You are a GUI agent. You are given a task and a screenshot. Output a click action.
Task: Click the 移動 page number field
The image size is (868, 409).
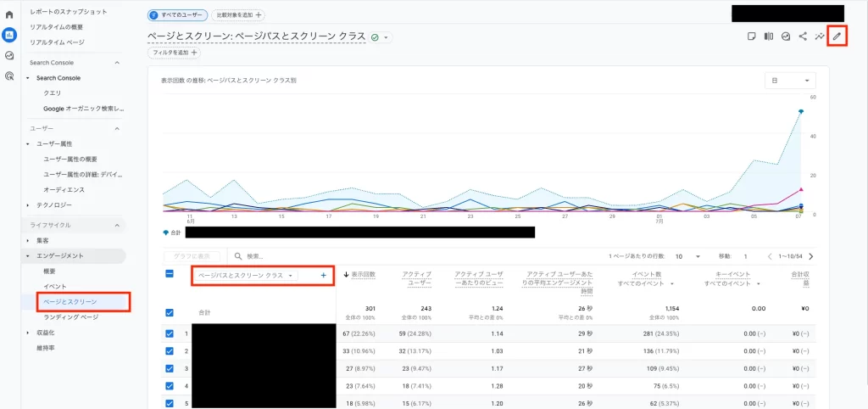tap(746, 256)
